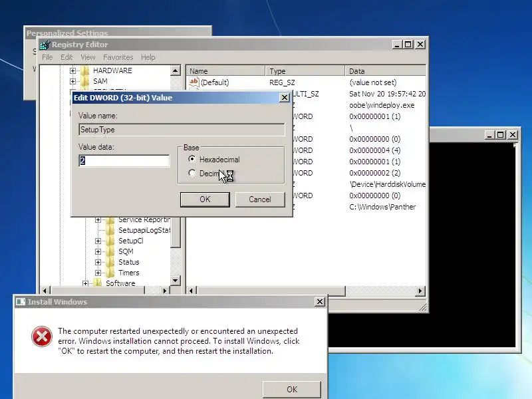Minimize the Registry Editor window
Image resolution: width=532 pixels, height=399 pixels.
tap(397, 45)
